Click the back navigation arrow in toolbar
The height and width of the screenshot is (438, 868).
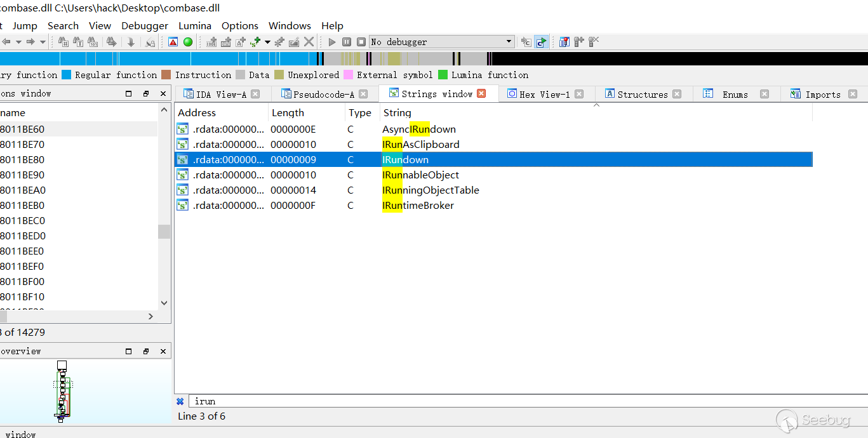[x=6, y=42]
